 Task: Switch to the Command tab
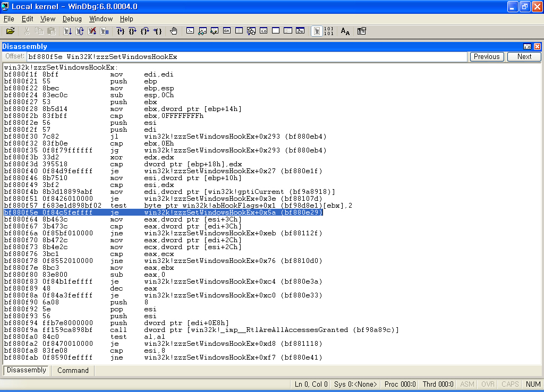pos(73,371)
